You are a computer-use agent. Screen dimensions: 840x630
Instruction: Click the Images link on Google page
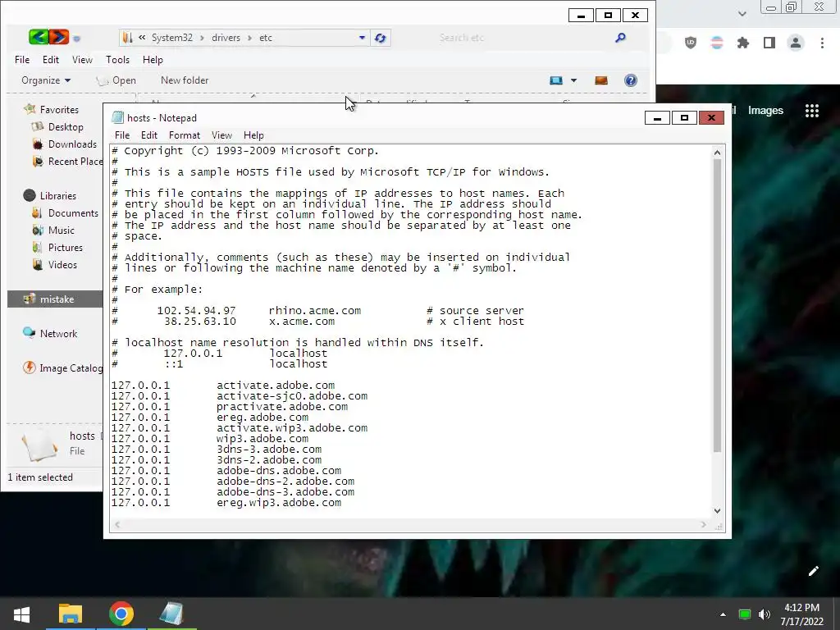point(765,111)
